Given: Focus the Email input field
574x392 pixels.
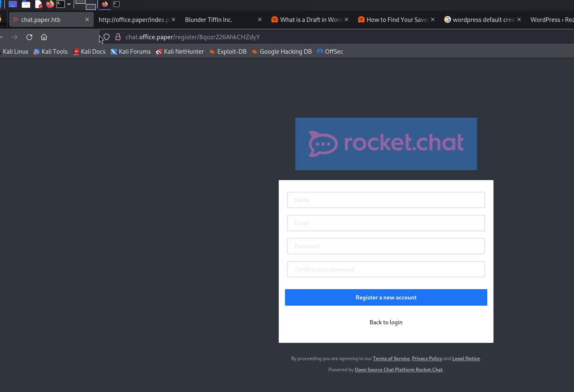Looking at the screenshot, I should 386,223.
